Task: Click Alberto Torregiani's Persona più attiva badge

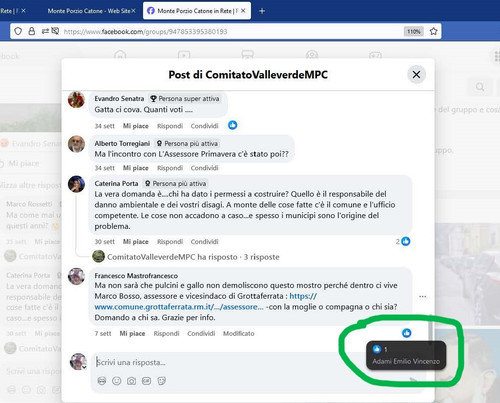Action: [x=187, y=143]
